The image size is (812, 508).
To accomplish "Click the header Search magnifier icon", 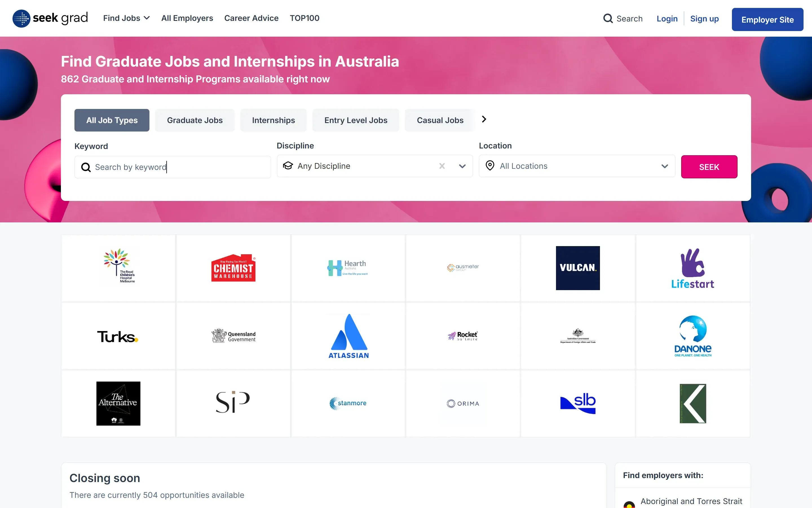I will click(x=608, y=18).
